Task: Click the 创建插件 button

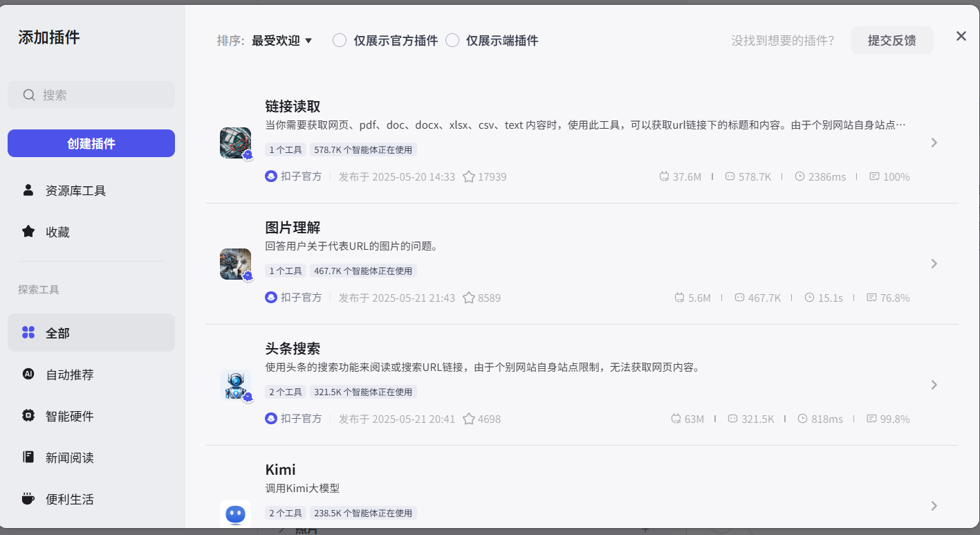Action: 91,144
